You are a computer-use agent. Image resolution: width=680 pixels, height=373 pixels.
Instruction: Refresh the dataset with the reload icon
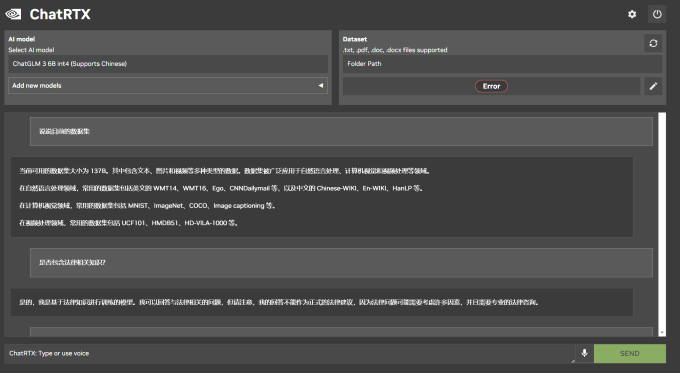click(653, 43)
